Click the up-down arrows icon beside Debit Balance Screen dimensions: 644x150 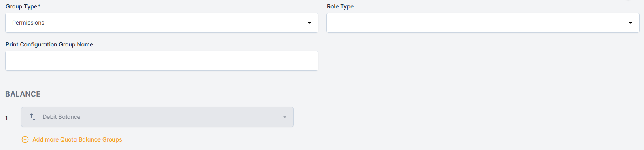click(33, 117)
